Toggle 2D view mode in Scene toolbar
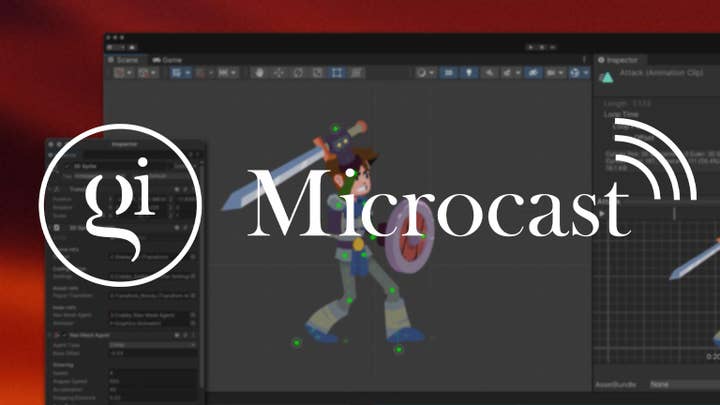Viewport: 720px width, 405px height. [449, 73]
